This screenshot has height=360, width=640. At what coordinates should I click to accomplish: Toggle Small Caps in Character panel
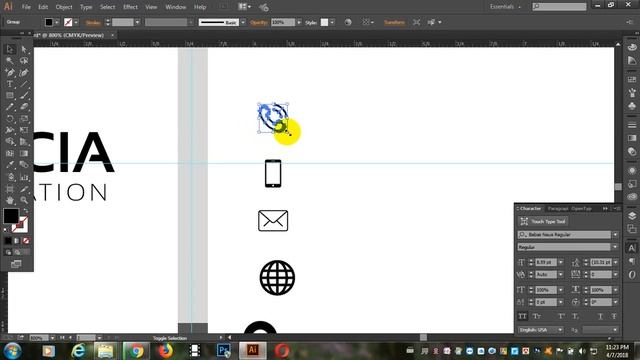click(537, 316)
